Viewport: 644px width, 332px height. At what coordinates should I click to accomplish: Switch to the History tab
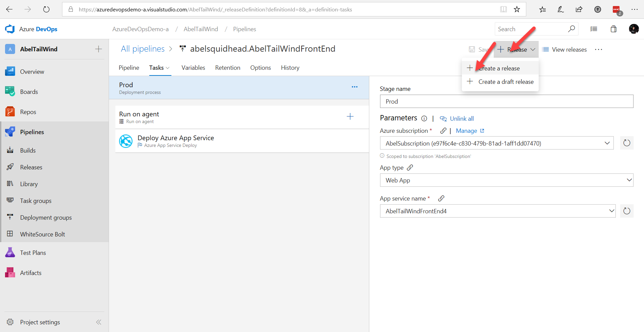click(x=290, y=68)
